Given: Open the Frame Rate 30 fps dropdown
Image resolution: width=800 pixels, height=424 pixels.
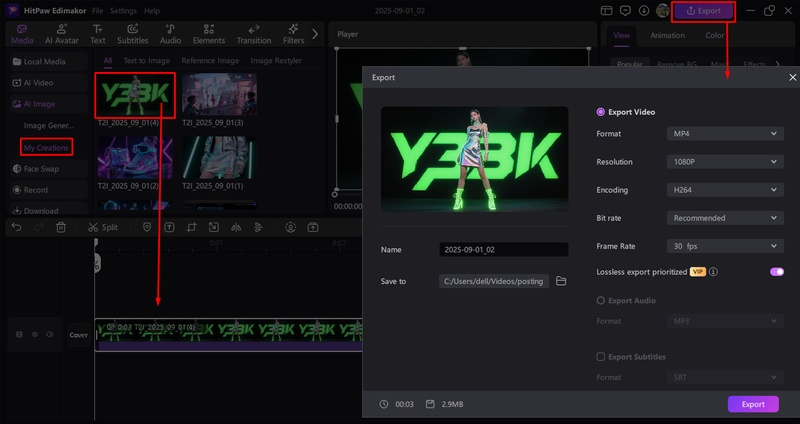Looking at the screenshot, I should pyautogui.click(x=725, y=246).
